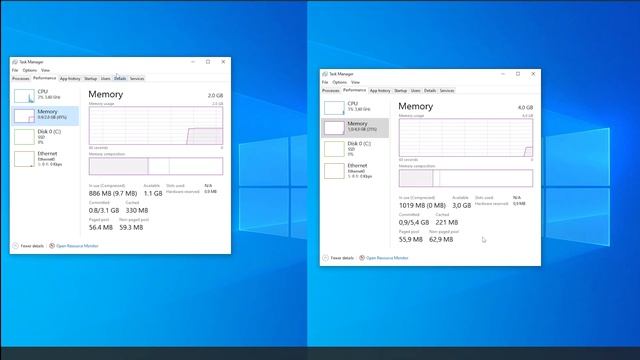Click memory usage graph in right window
The width and height of the screenshot is (640, 360).
coord(466,138)
